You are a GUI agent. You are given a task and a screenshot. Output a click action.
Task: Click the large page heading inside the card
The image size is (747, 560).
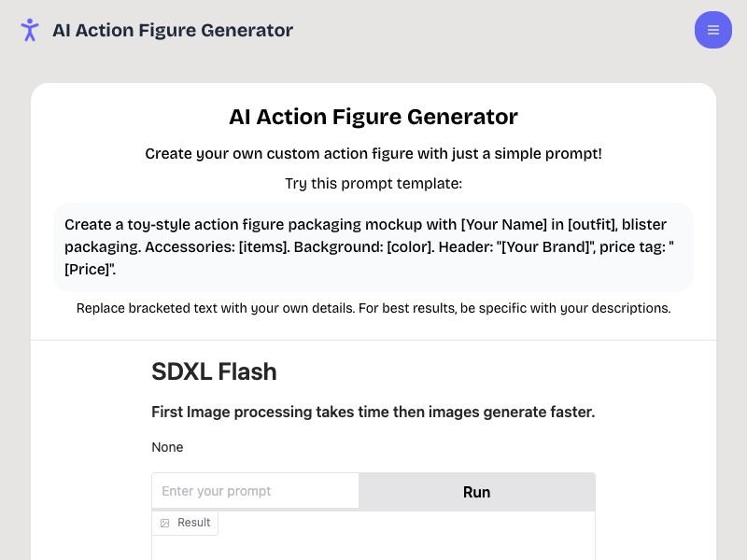click(x=373, y=117)
